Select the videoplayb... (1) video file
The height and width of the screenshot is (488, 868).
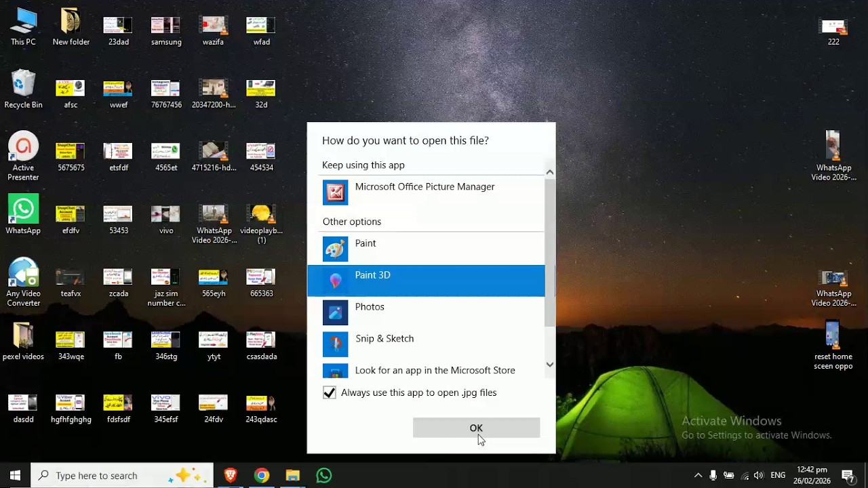pyautogui.click(x=261, y=224)
